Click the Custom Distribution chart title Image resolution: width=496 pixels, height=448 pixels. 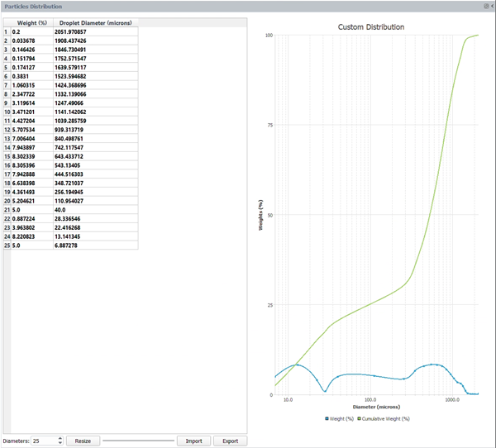coord(371,27)
